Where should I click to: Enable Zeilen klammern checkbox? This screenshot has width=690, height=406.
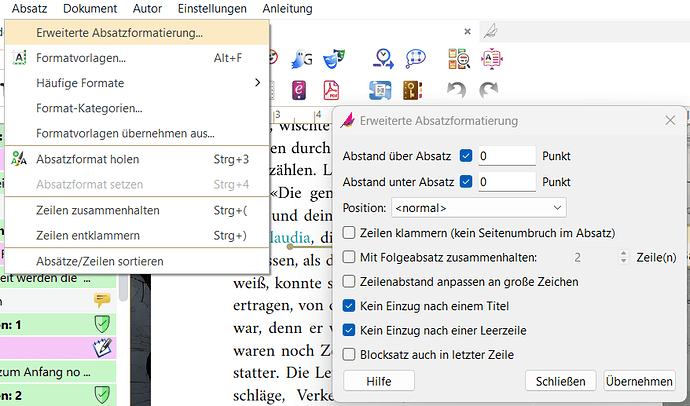349,232
